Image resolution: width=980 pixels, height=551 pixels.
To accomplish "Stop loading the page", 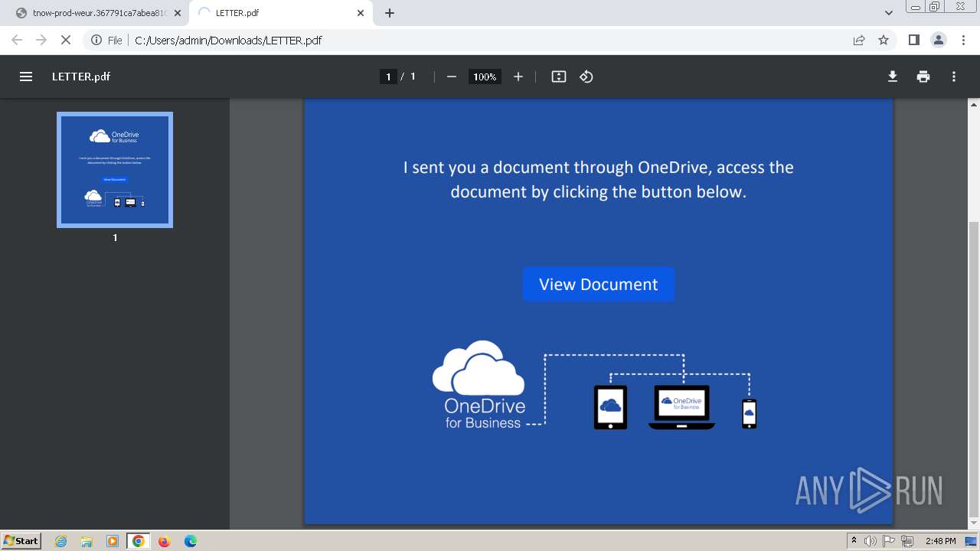I will 66,40.
